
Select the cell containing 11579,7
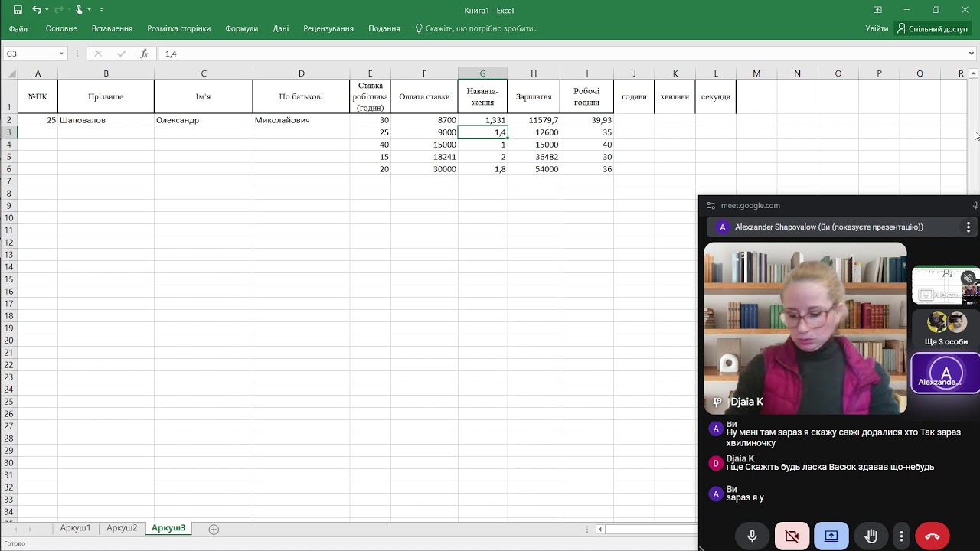coord(534,120)
